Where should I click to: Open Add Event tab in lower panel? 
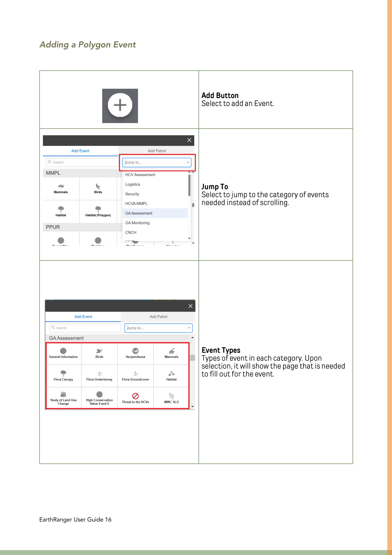pos(83,317)
